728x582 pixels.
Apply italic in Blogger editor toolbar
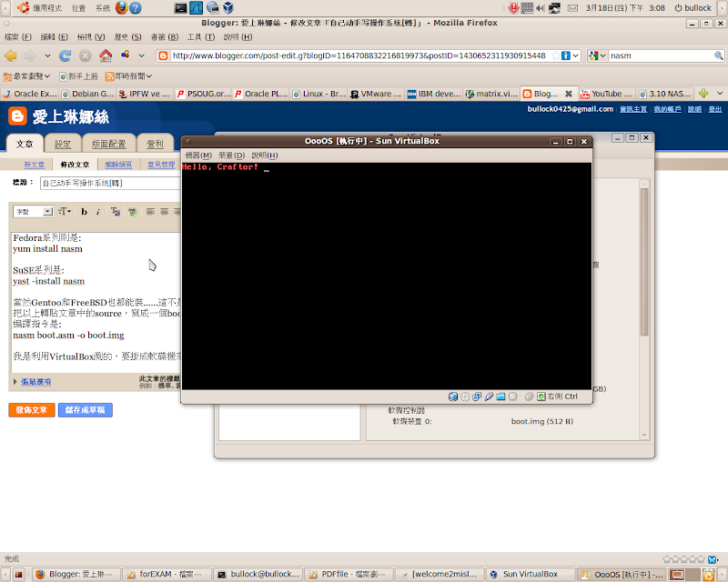[98, 212]
